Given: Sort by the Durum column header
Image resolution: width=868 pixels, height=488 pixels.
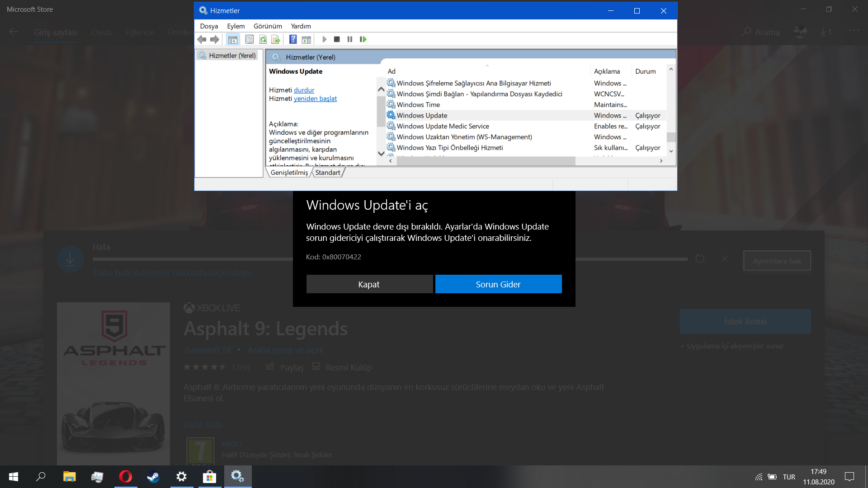Looking at the screenshot, I should [649, 71].
